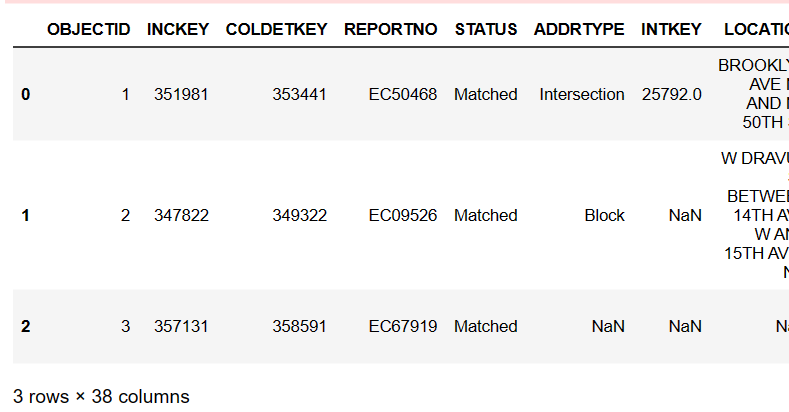Select the Block address type cell

[x=605, y=215]
